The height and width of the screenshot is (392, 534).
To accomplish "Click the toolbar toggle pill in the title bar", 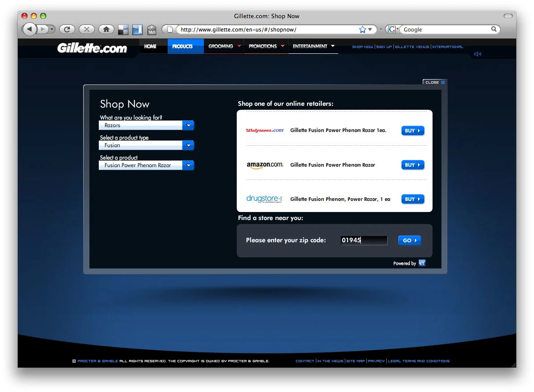I will pyautogui.click(x=508, y=16).
